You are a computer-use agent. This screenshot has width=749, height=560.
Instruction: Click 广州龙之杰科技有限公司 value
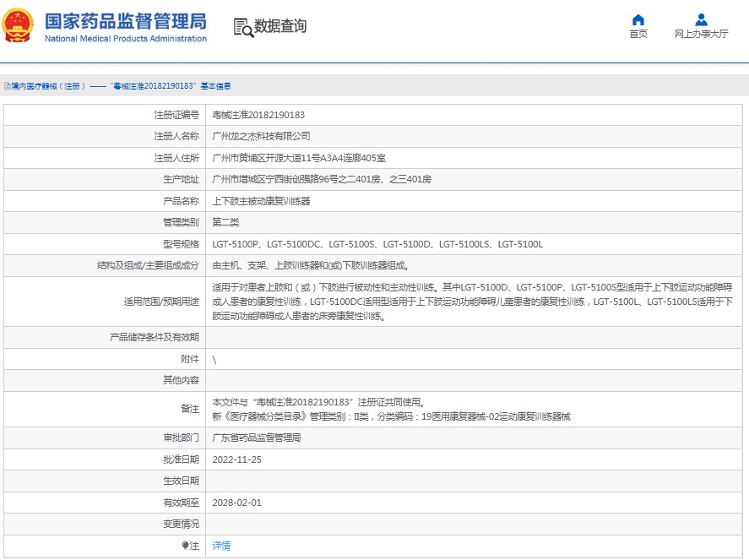261,136
